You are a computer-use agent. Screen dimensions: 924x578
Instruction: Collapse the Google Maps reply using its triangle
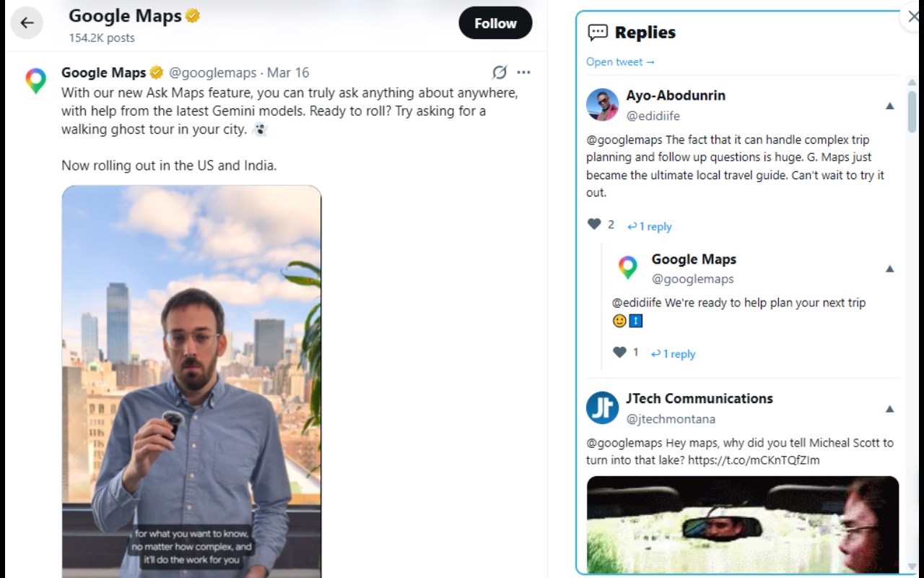(x=890, y=269)
